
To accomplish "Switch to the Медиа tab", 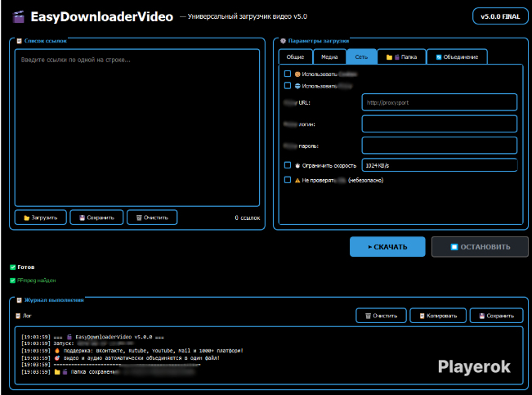I will pyautogui.click(x=329, y=56).
